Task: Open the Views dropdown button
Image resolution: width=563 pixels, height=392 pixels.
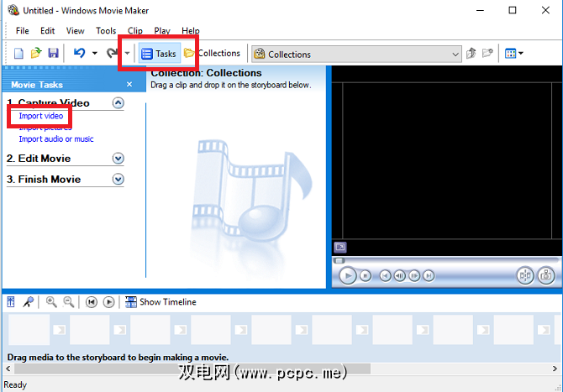Action: (513, 54)
